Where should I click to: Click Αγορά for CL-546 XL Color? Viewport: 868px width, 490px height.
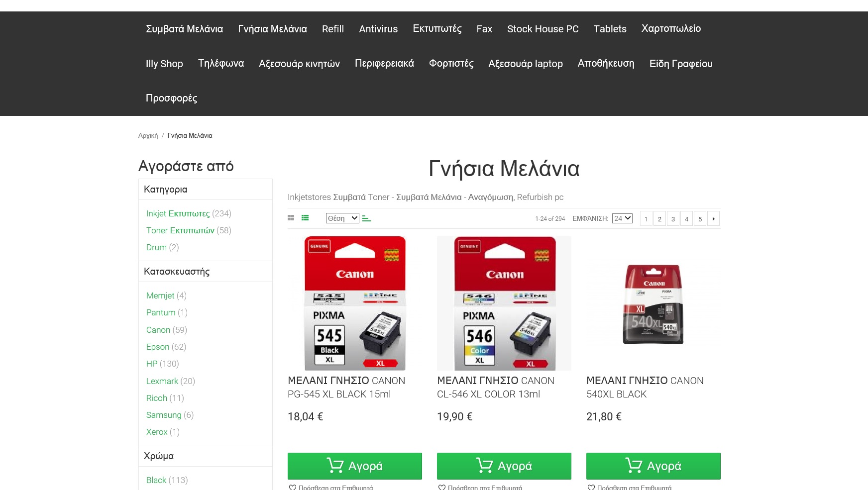click(504, 466)
